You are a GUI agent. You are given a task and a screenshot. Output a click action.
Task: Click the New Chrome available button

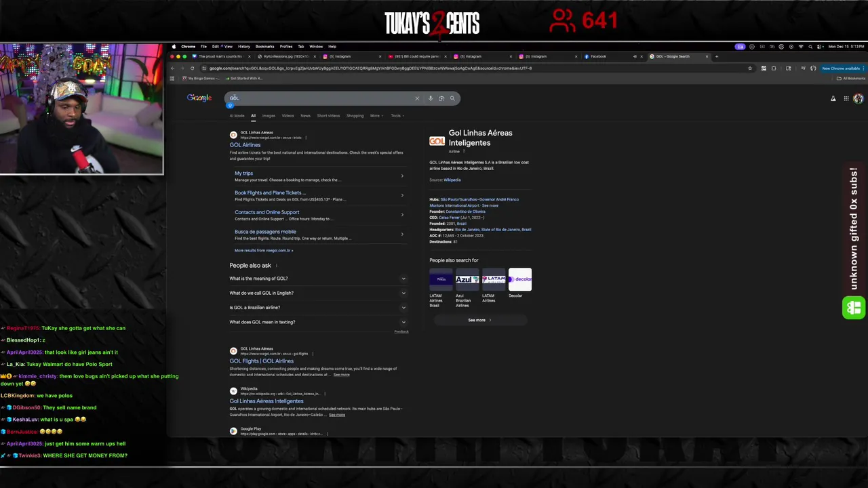coord(841,68)
